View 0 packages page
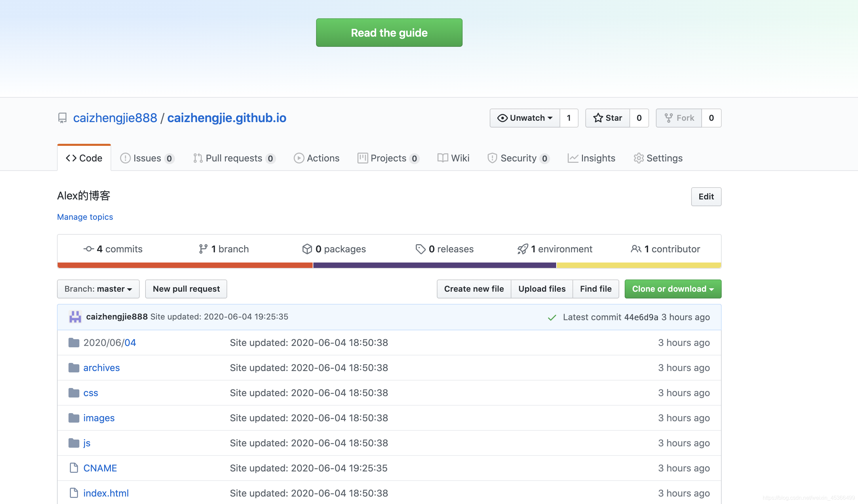 (334, 249)
